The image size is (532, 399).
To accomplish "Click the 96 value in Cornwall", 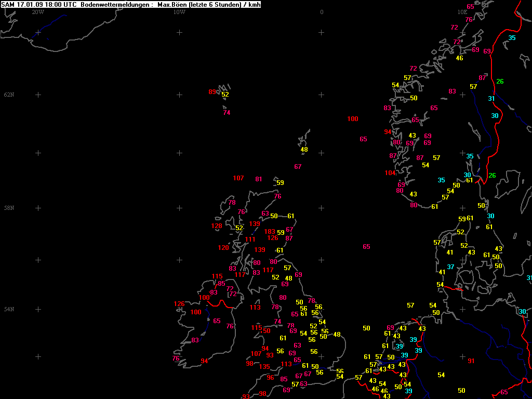I will tap(270, 378).
